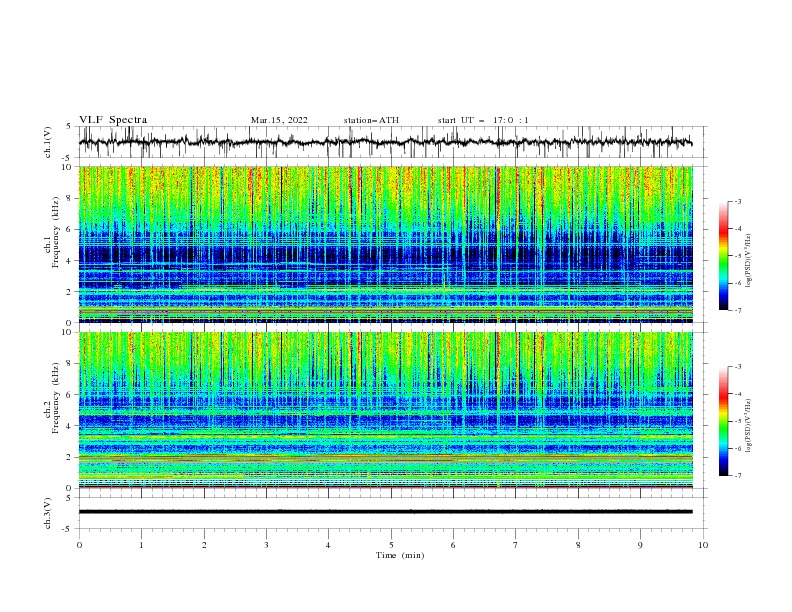
Task: Click the "9" tick on the time axis
Action: [640, 545]
